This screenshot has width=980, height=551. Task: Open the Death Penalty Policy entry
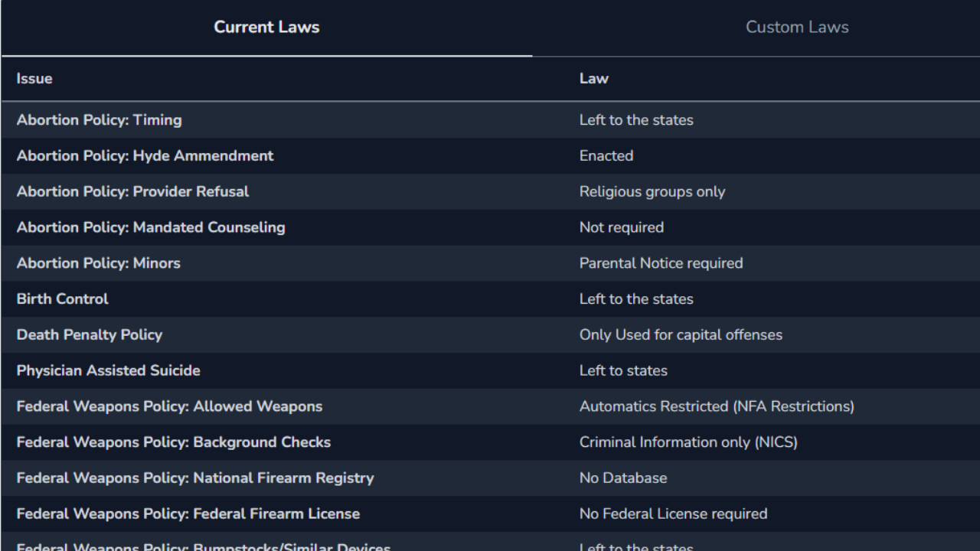[89, 335]
